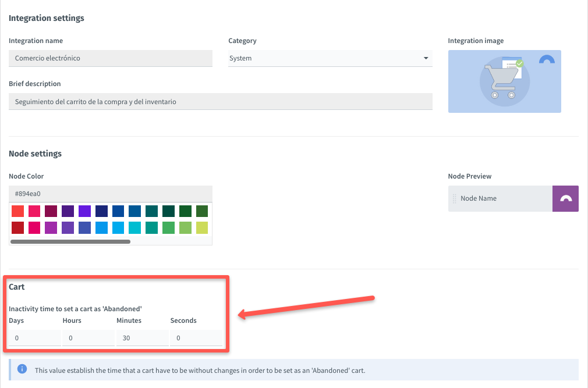The image size is (588, 388).
Task: Pick the indigo swatch in bottom row
Action: 85,227
